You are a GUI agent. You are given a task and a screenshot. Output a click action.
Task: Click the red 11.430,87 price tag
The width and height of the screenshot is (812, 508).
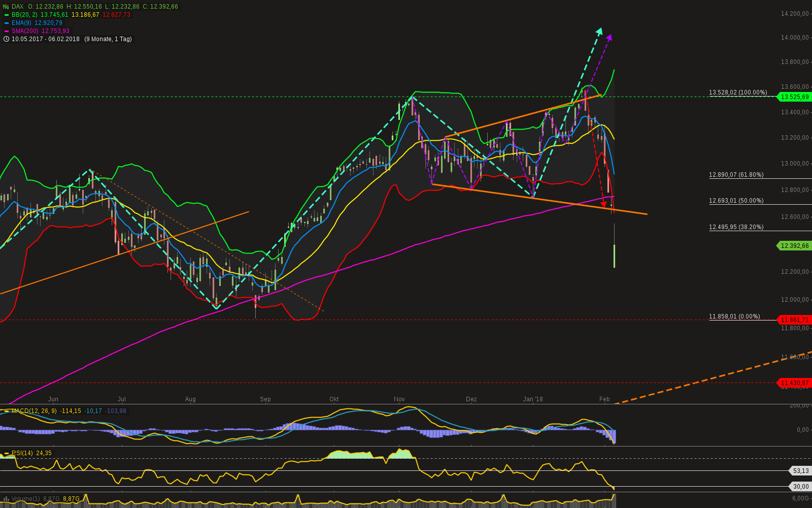coord(795,383)
